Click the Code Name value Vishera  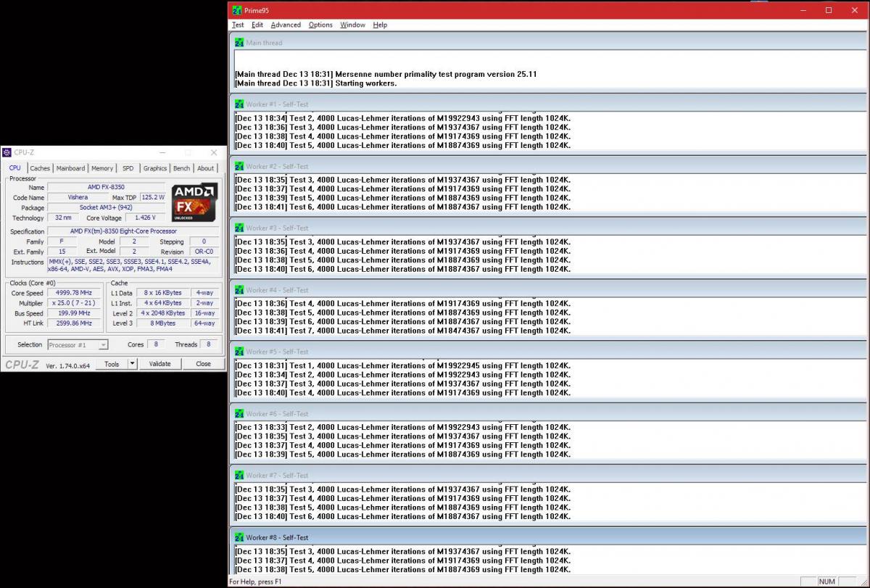78,197
